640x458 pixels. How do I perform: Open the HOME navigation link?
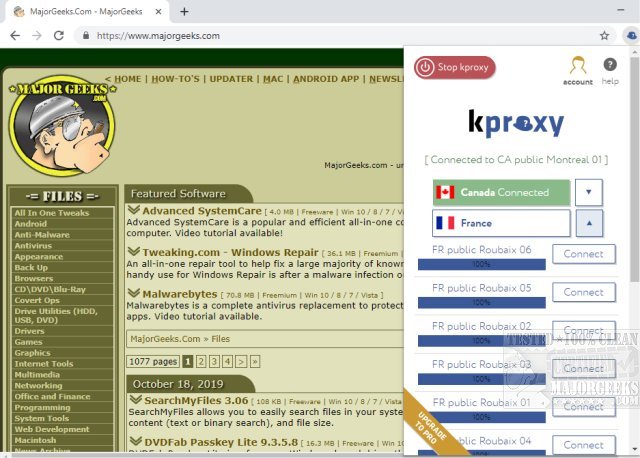point(127,79)
